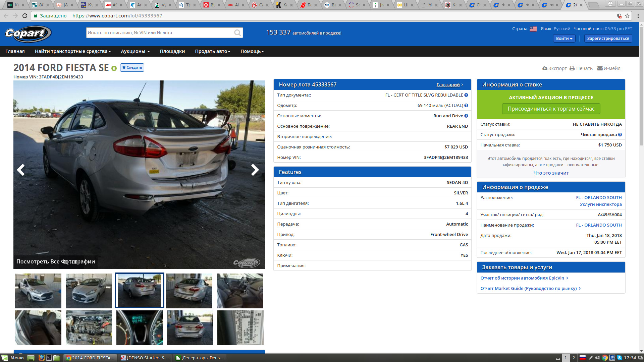The image size is (644, 362).
Task: Click volume tray icon
Action: point(597,358)
